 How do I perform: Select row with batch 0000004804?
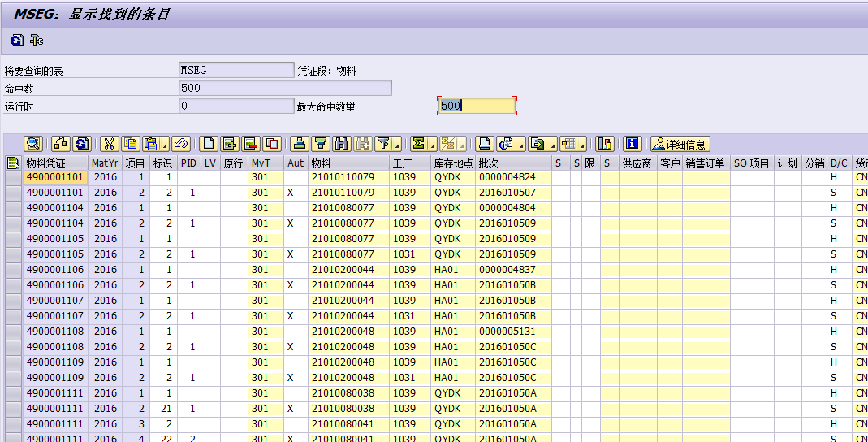coord(13,208)
